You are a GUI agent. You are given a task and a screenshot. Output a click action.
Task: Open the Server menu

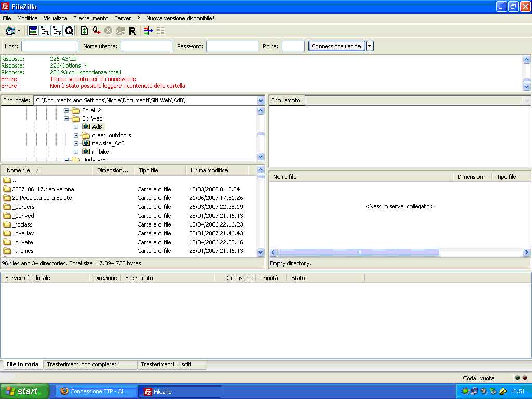click(x=123, y=18)
